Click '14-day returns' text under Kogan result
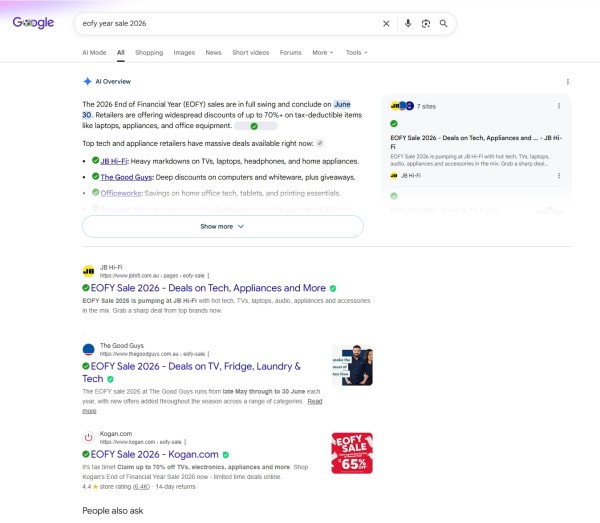 pos(175,487)
